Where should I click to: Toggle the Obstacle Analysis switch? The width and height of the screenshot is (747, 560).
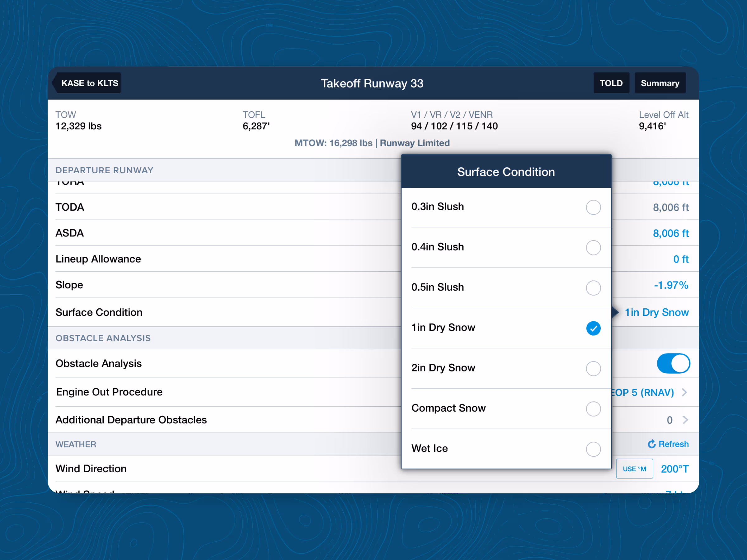[x=673, y=364]
